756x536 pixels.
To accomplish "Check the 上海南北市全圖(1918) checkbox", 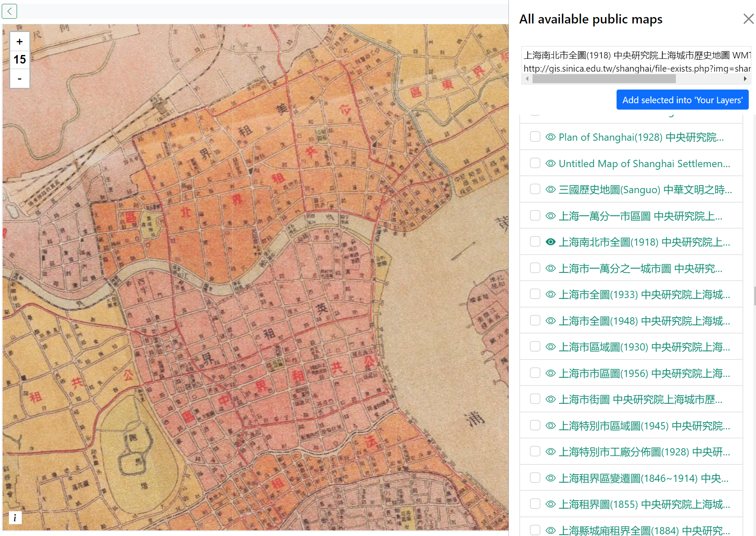I will pyautogui.click(x=535, y=242).
